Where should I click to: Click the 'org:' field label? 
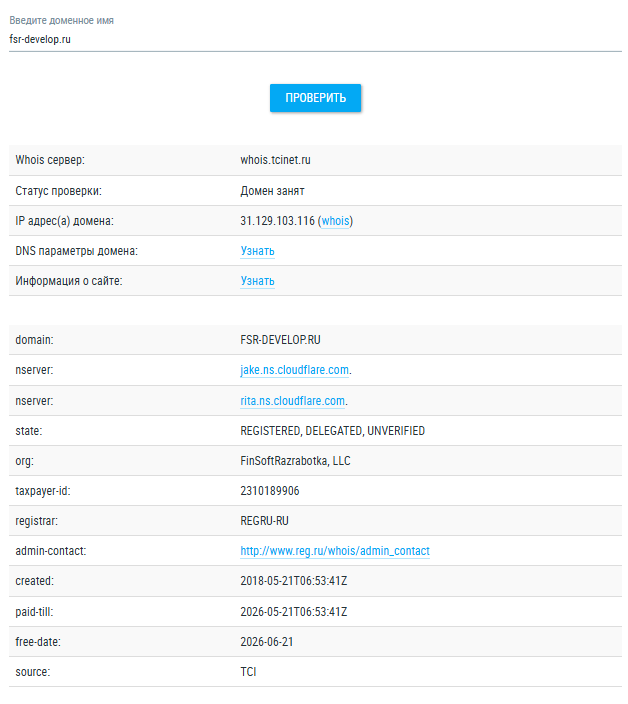point(24,462)
